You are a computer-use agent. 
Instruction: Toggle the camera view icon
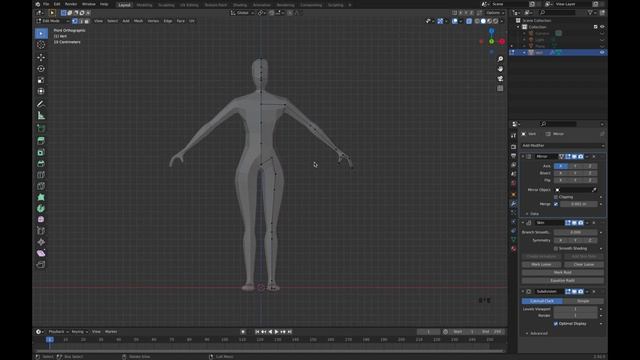(500, 79)
